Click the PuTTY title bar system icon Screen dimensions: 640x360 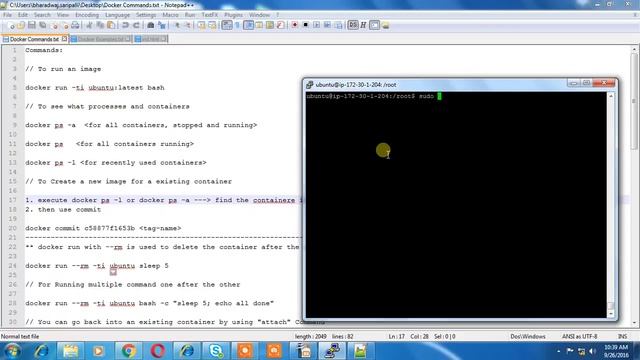tap(309, 84)
